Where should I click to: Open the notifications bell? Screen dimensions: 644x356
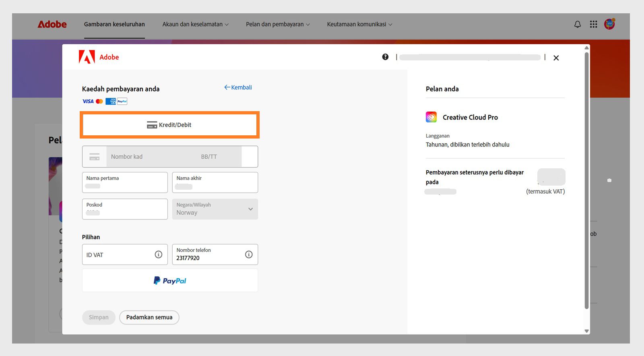tap(578, 24)
